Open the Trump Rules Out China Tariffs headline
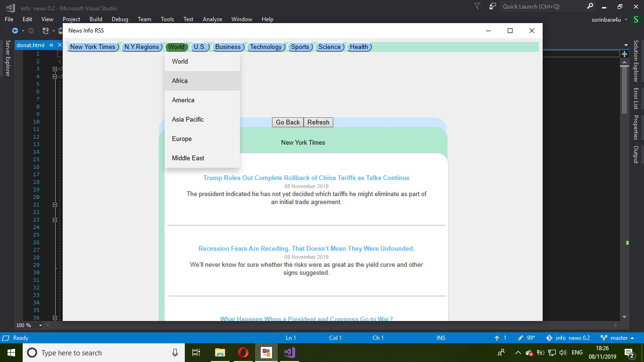This screenshot has width=644, height=362. tap(306, 178)
